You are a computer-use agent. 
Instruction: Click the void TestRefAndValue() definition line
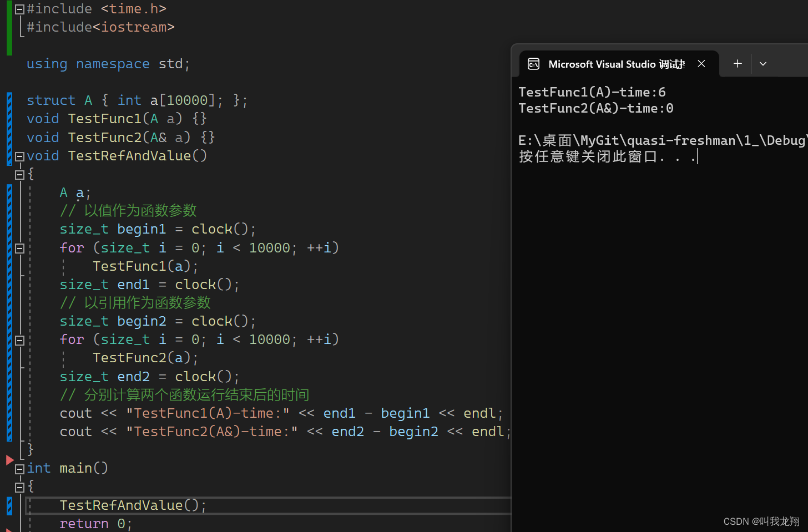(117, 156)
